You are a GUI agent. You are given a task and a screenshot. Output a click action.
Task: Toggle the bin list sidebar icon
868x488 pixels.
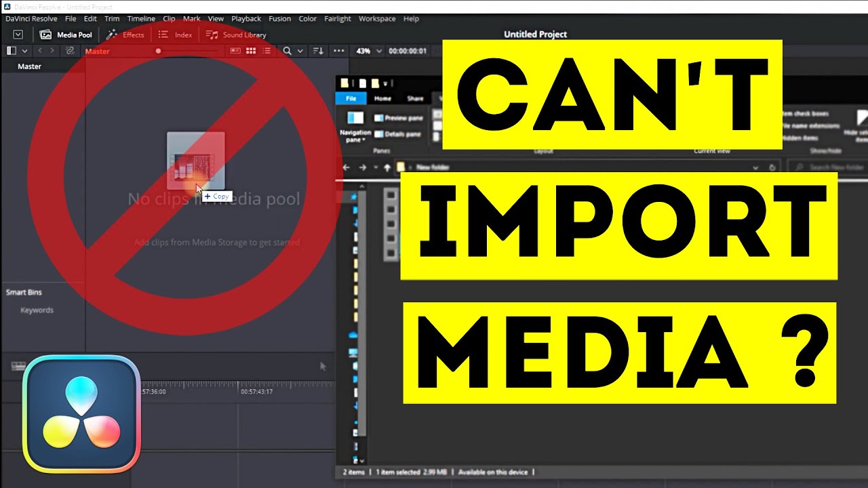[11, 51]
